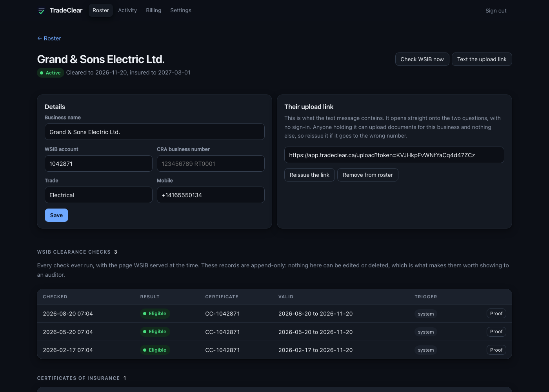Viewport: 549px width, 392px height.
Task: Click the WSIB CLEARANCE CHECKS section heading
Action: click(x=74, y=252)
